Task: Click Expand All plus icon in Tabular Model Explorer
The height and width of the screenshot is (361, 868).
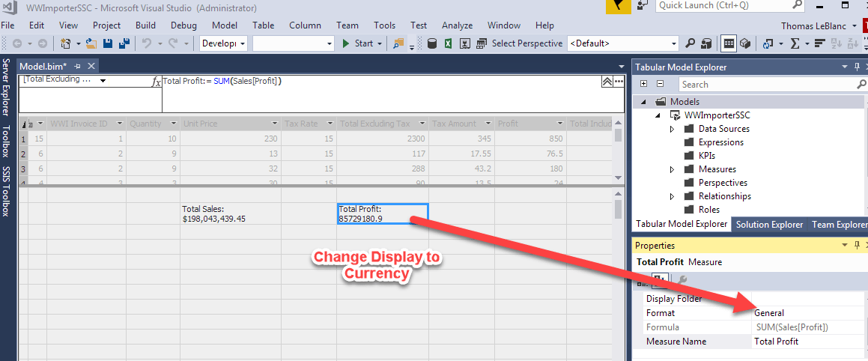Action: [643, 84]
